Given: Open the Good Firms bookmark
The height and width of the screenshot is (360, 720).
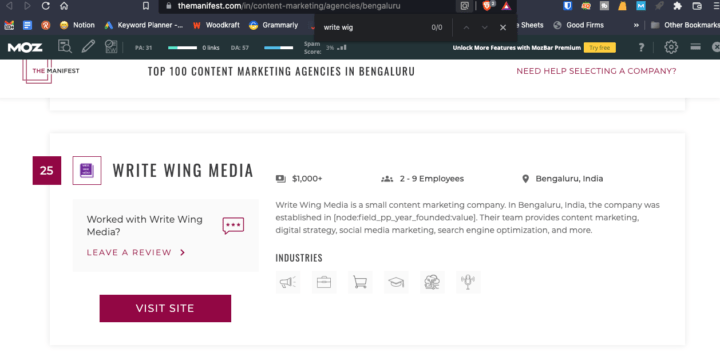Looking at the screenshot, I should click(x=579, y=25).
